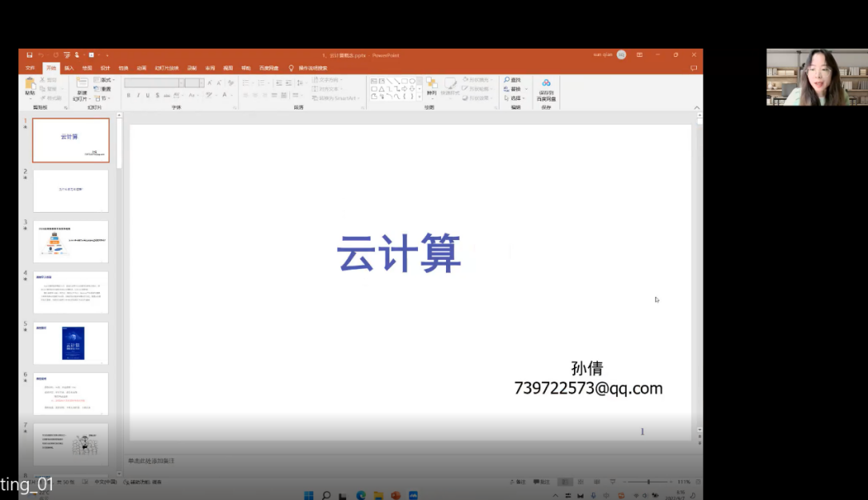Switch to Normal view in status bar
The height and width of the screenshot is (500, 868).
564,482
